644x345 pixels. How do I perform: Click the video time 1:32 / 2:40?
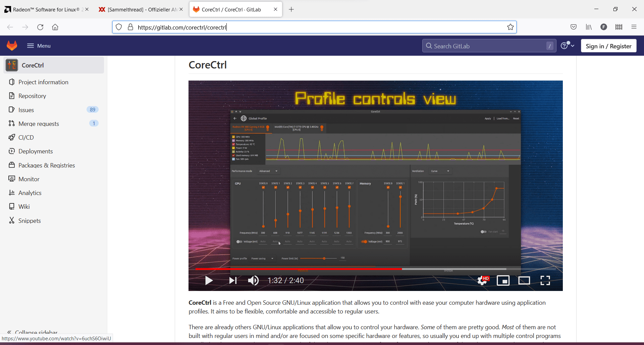click(285, 281)
